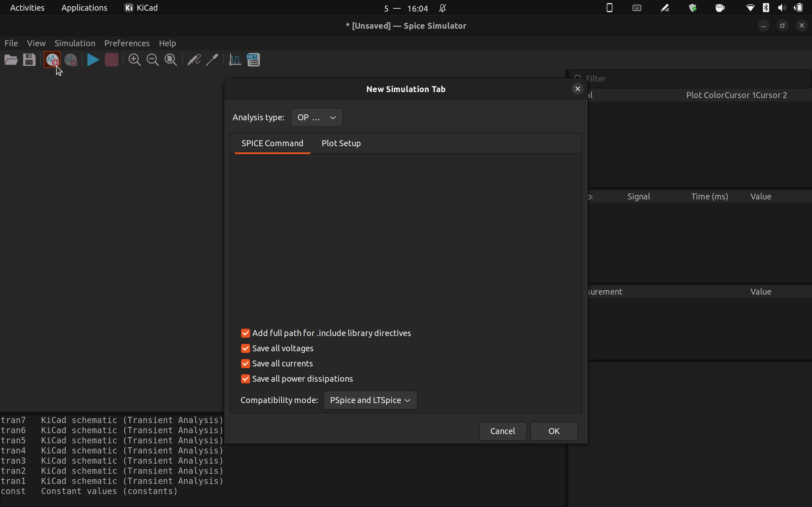Open the User-defined Signals waveform icon

(235, 60)
